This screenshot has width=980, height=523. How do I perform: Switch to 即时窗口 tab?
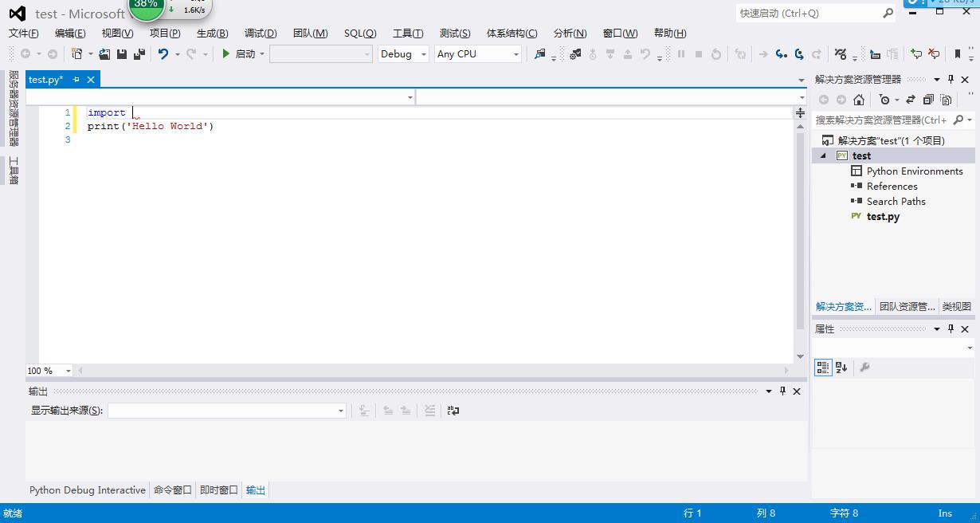tap(219, 490)
